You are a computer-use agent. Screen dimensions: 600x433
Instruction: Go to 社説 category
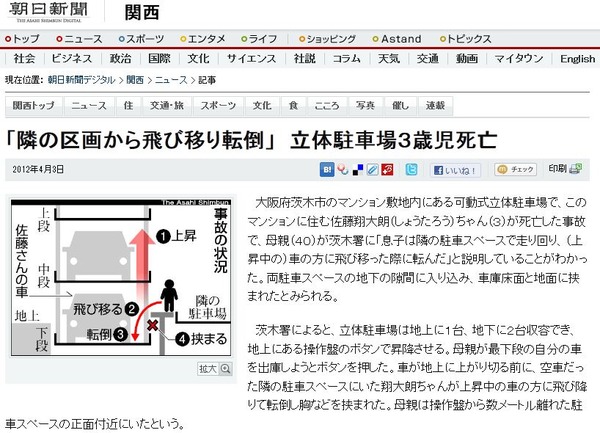(305, 59)
